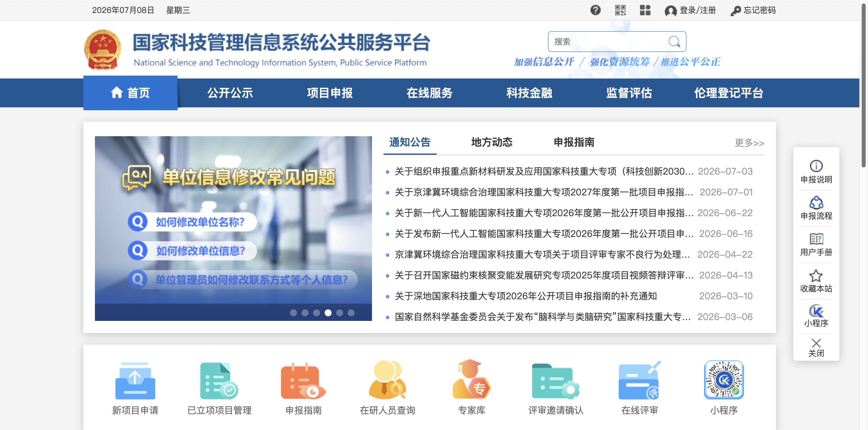Select the active fourth carousel dot
868x430 pixels.
point(328,313)
